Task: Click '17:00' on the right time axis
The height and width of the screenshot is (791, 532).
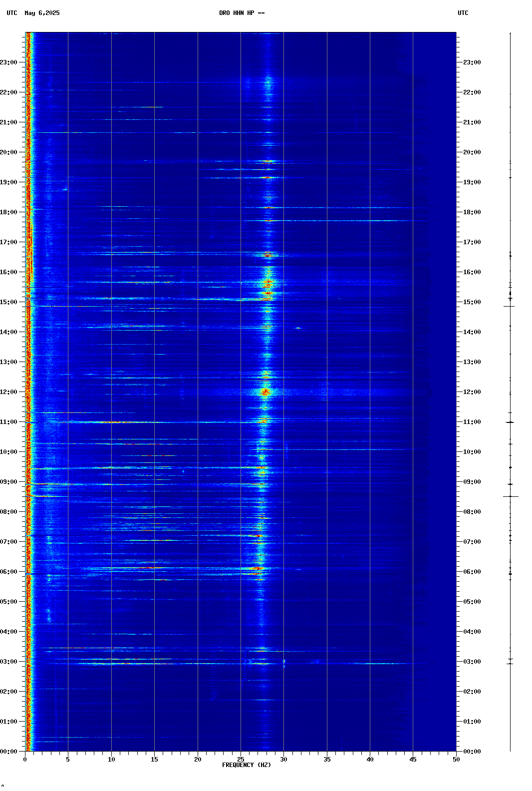Action: (x=472, y=242)
